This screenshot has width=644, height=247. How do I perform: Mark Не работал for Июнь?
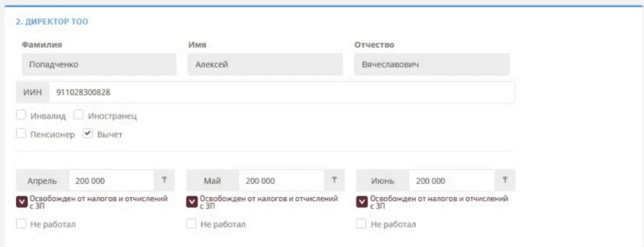[361, 224]
